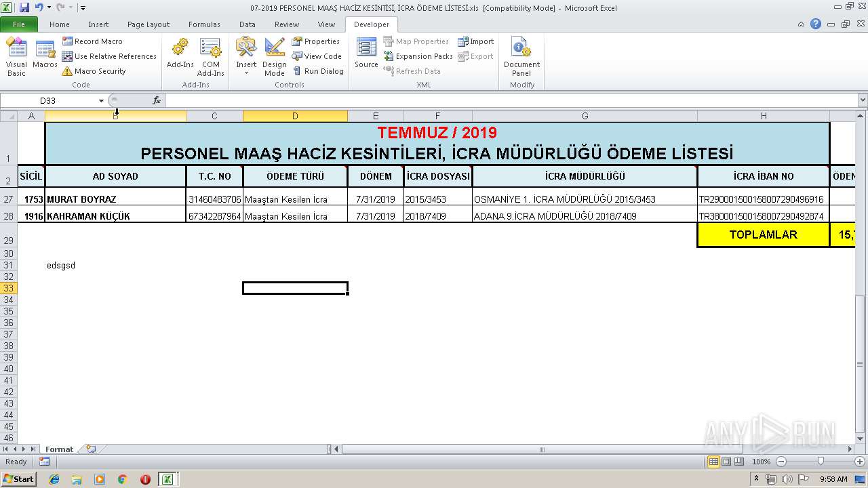Click View Code
The image size is (868, 488).
coord(317,56)
